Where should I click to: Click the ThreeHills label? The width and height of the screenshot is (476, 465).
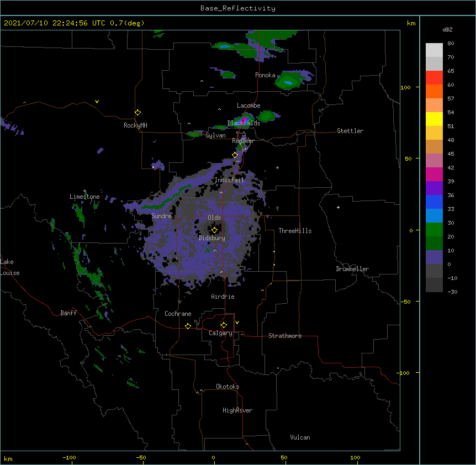tap(295, 231)
